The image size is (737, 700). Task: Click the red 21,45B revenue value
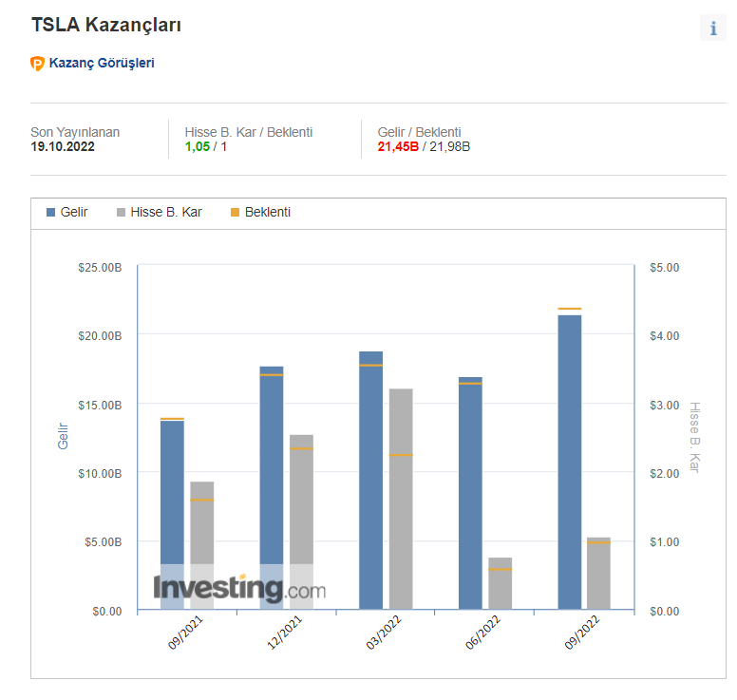pos(398,147)
